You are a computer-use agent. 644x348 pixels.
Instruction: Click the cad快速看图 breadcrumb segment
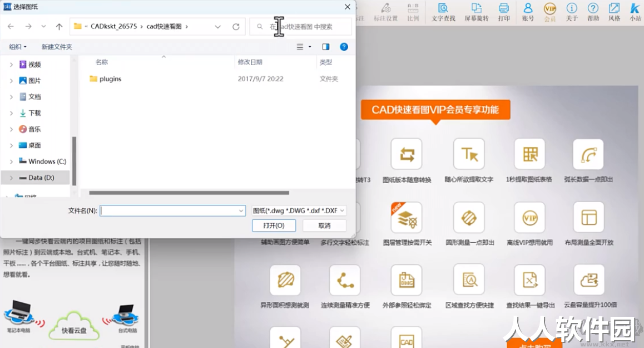[x=164, y=26]
